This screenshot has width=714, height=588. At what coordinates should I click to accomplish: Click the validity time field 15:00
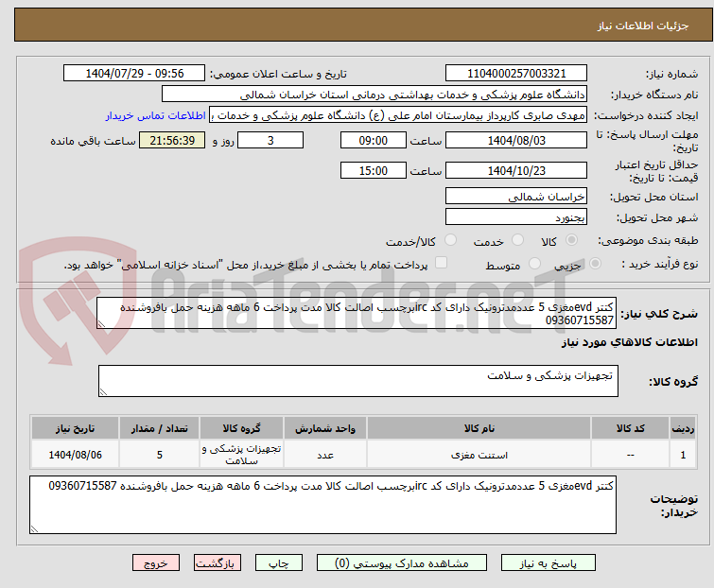[x=373, y=171]
